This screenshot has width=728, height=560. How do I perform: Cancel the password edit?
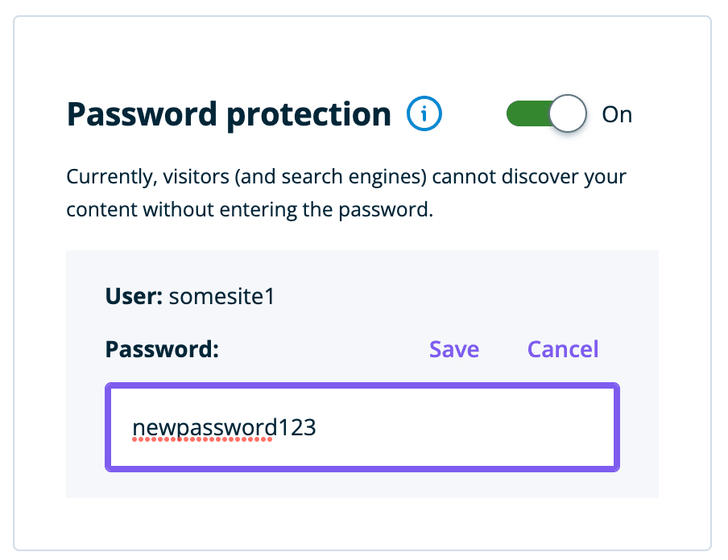click(x=563, y=349)
